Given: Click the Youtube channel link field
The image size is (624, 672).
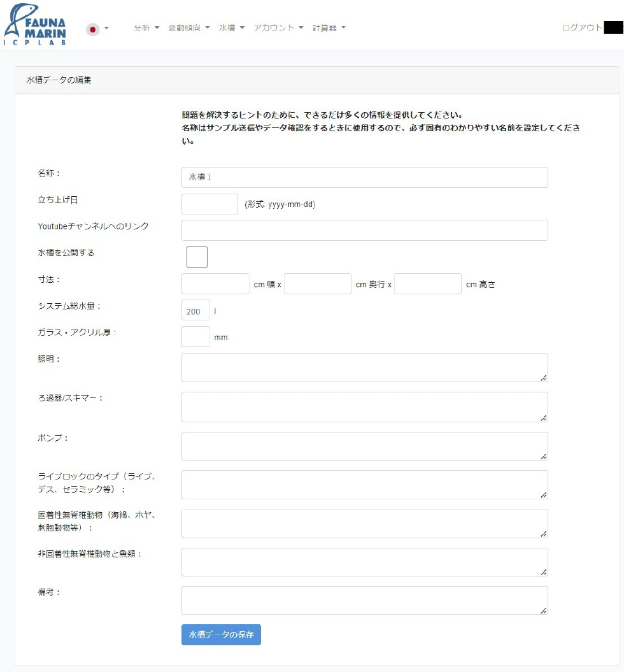Looking at the screenshot, I should 364,231.
